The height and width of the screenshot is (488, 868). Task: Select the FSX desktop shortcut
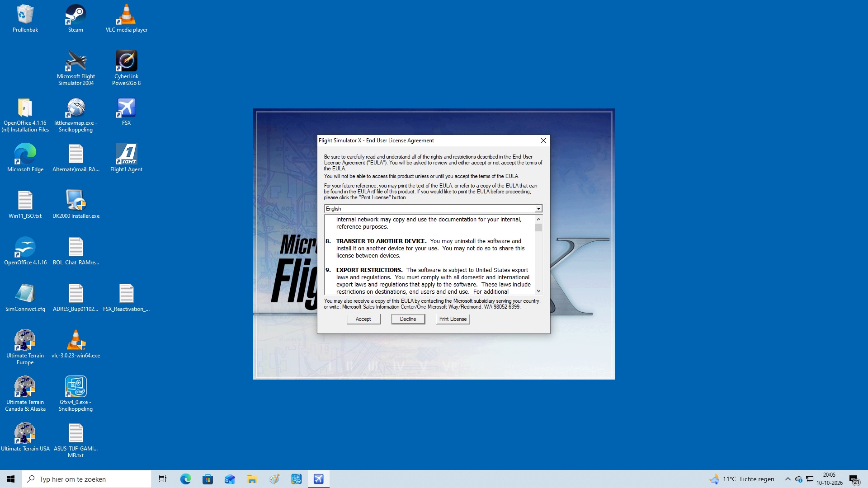tap(127, 112)
